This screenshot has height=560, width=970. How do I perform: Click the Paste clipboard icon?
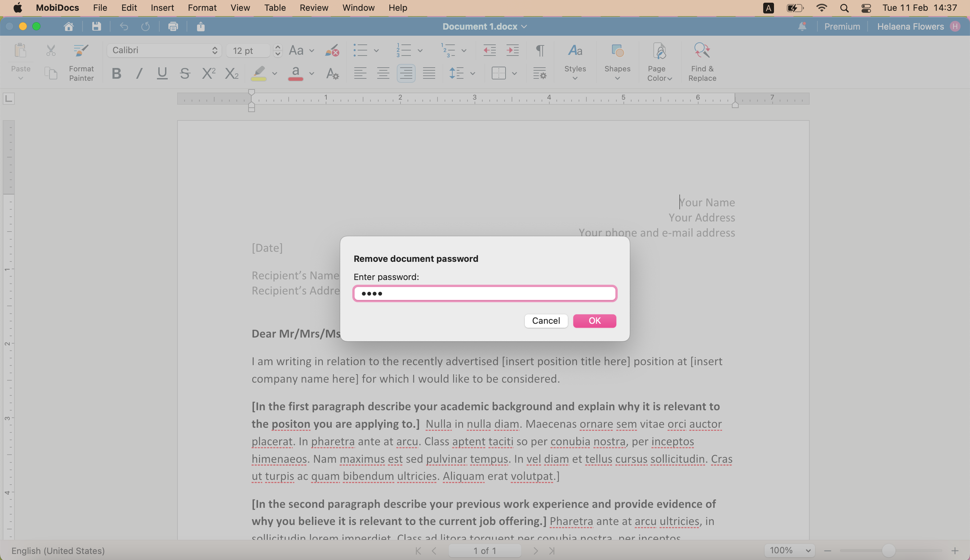tap(21, 50)
